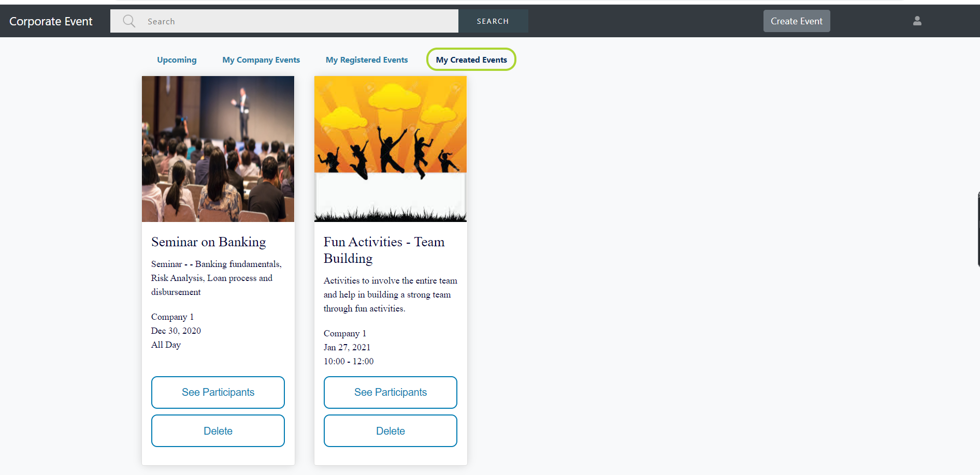This screenshot has height=475, width=980.
Task: Click the Fun Activities description paragraph
Action: (x=391, y=294)
